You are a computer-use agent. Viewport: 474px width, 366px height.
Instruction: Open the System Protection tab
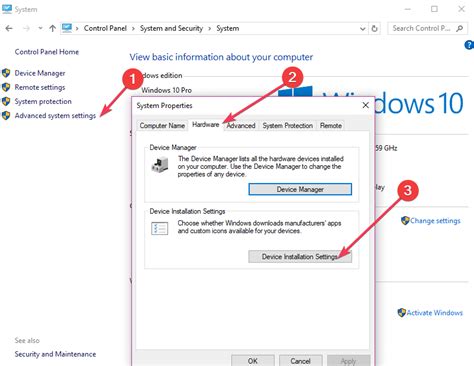click(x=288, y=126)
